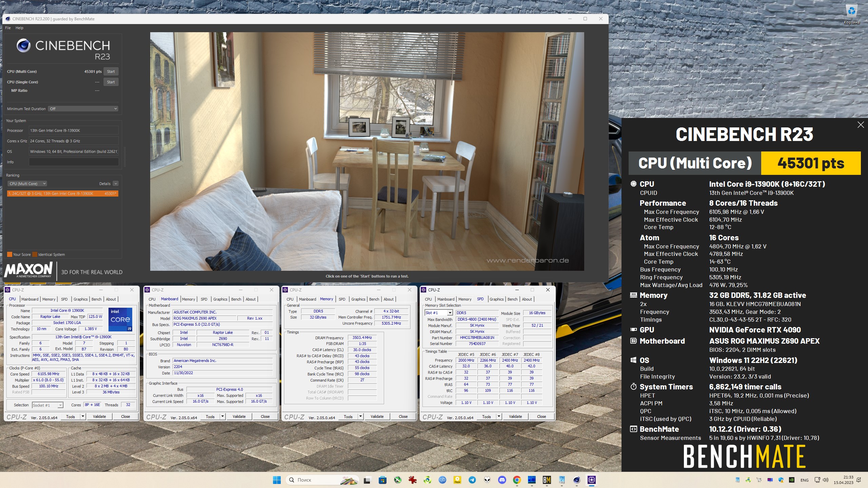This screenshot has width=868, height=488.
Task: Open the yellow Player app in taskbar
Action: point(457,480)
